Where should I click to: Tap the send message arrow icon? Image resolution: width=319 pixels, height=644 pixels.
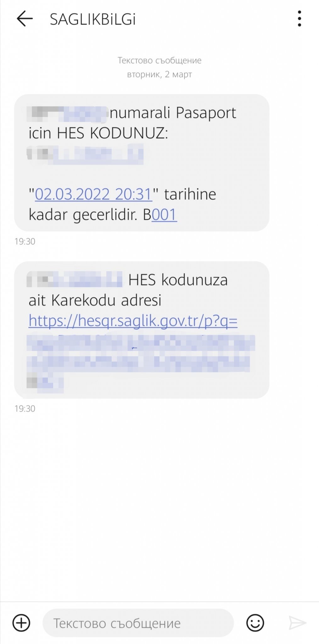tap(297, 623)
